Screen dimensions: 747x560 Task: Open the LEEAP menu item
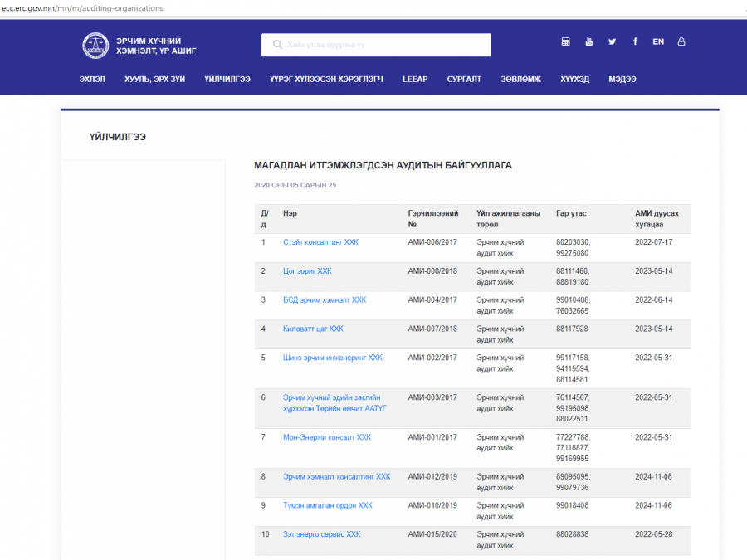coord(415,79)
